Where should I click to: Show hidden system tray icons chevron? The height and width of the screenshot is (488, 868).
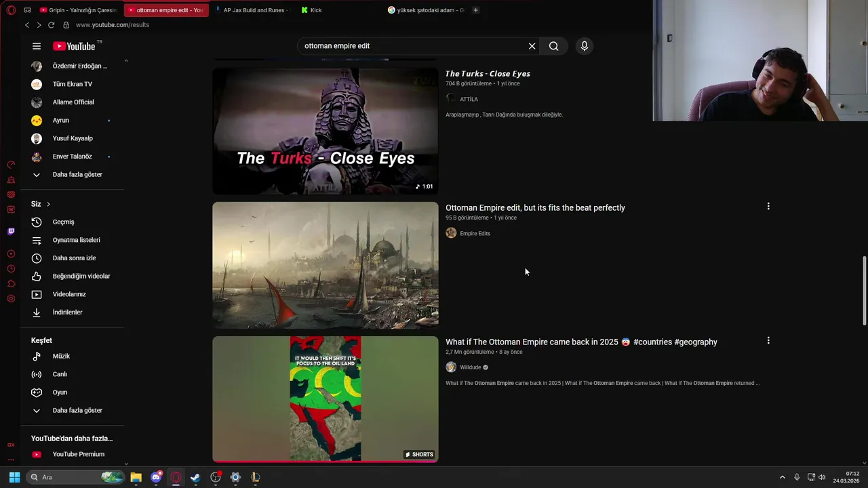(x=782, y=477)
